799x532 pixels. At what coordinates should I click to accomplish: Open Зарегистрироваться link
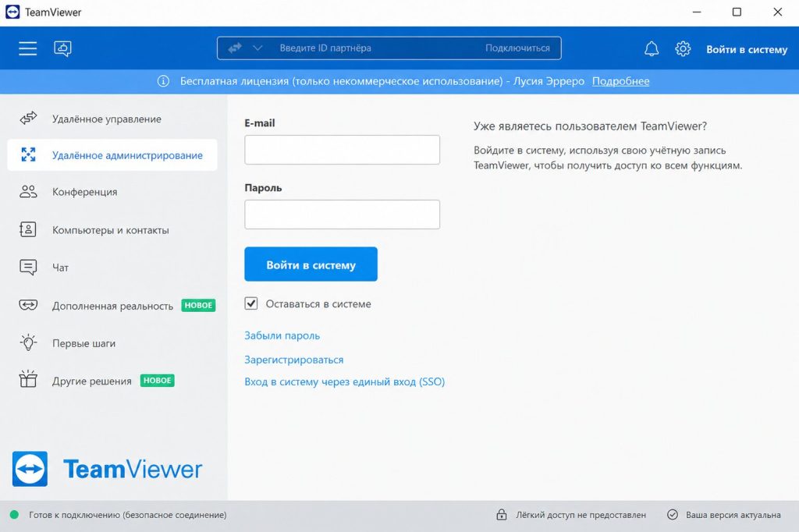pos(294,360)
